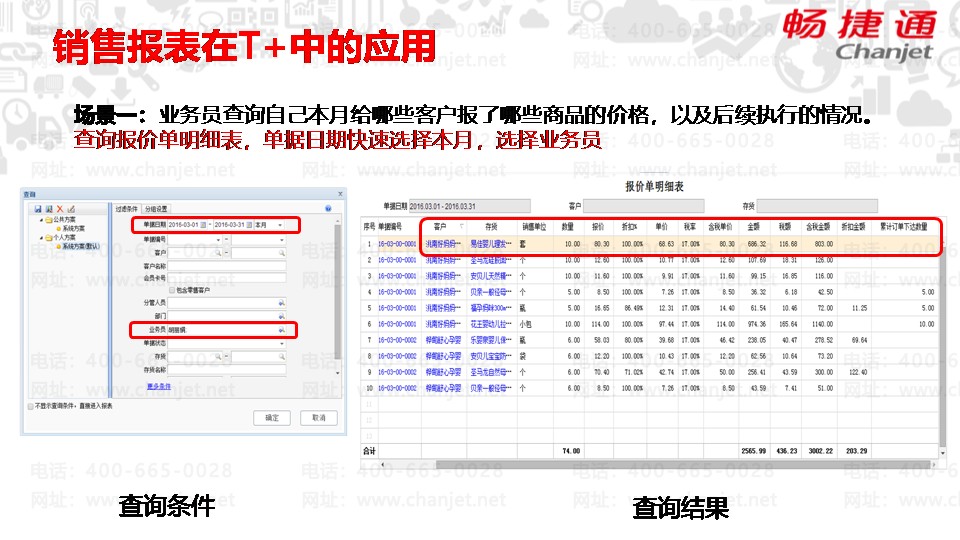Image resolution: width=960 pixels, height=540 pixels.
Task: Click the 销售单位 column header
Action: [x=534, y=227]
